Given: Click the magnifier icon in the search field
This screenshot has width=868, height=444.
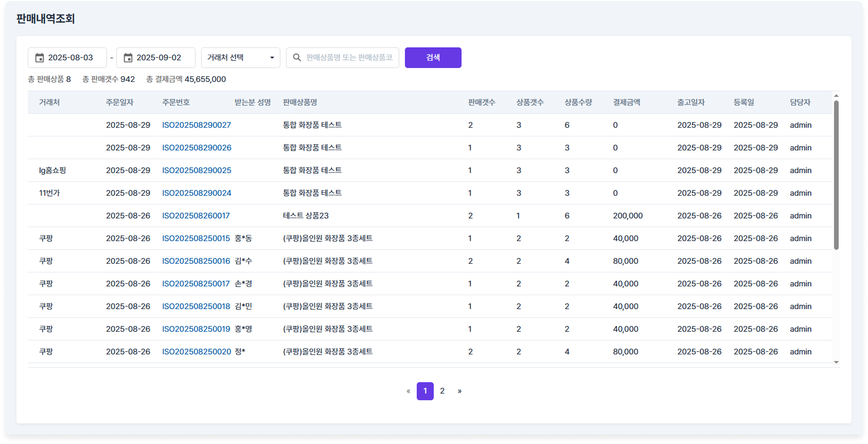Looking at the screenshot, I should coord(297,58).
